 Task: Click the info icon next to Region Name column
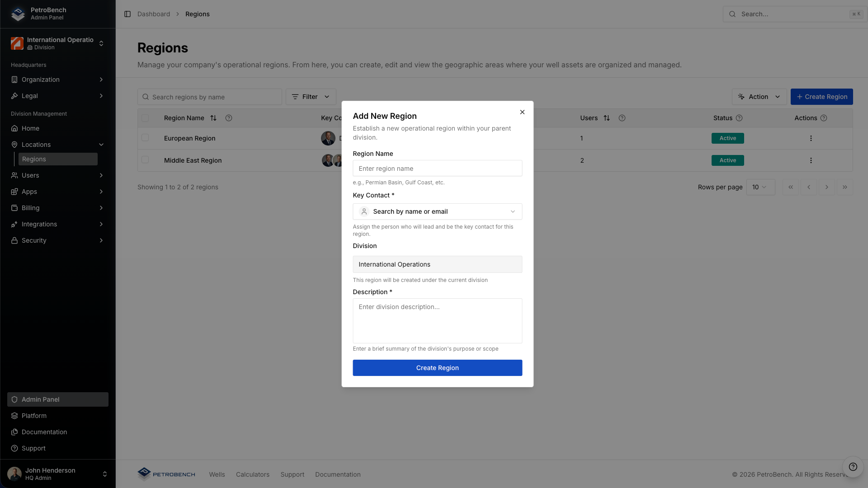tap(229, 118)
